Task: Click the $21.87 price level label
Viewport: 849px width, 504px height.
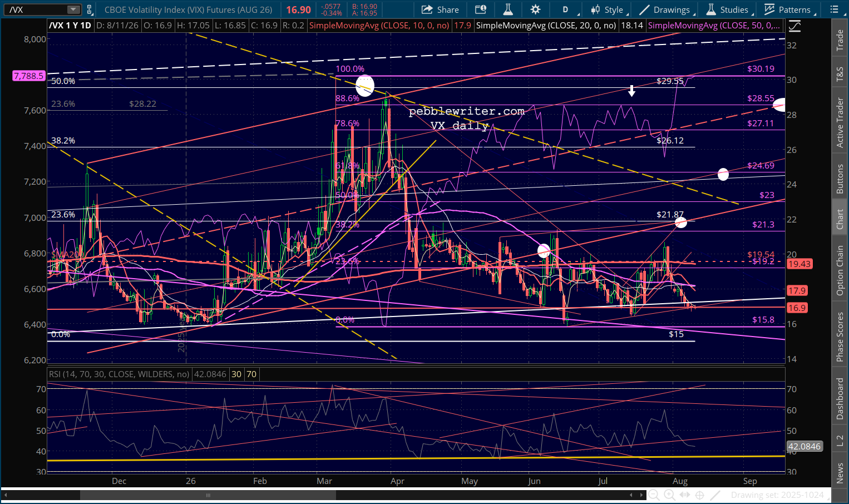Action: (670, 215)
